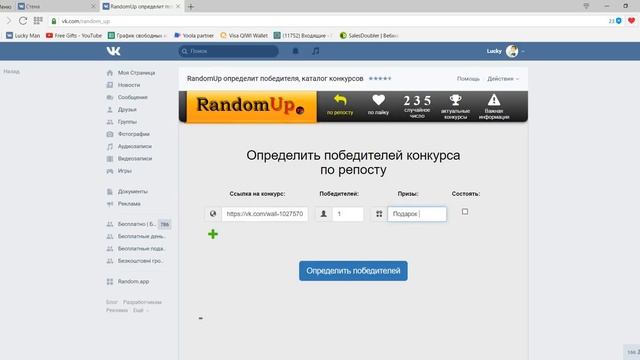Click the contest link input field
This screenshot has height=360, width=640.
(265, 214)
